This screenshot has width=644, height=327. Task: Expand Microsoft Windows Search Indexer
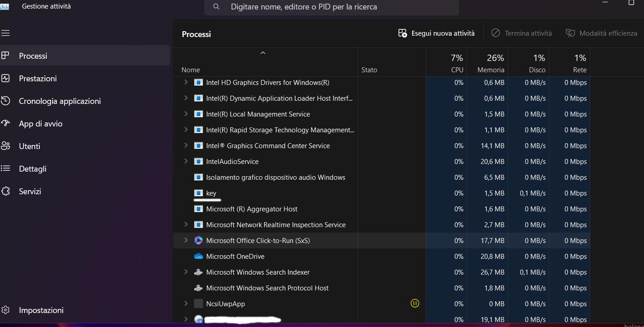[185, 272]
